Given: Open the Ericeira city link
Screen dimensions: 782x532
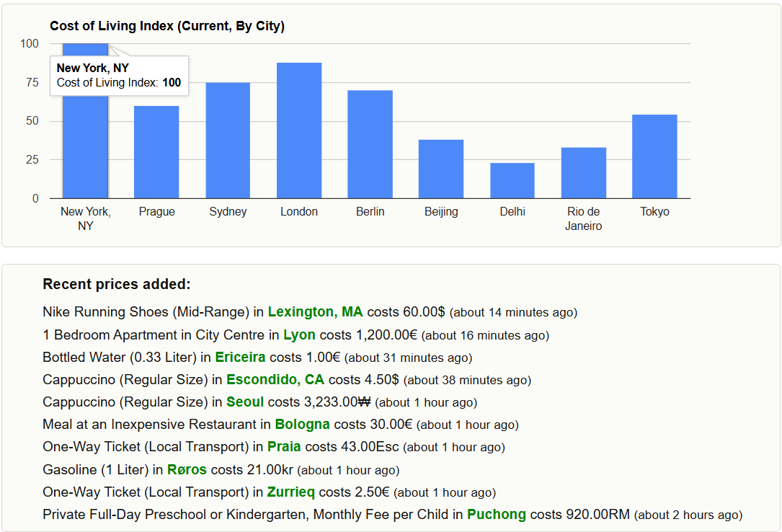Looking at the screenshot, I should [240, 357].
